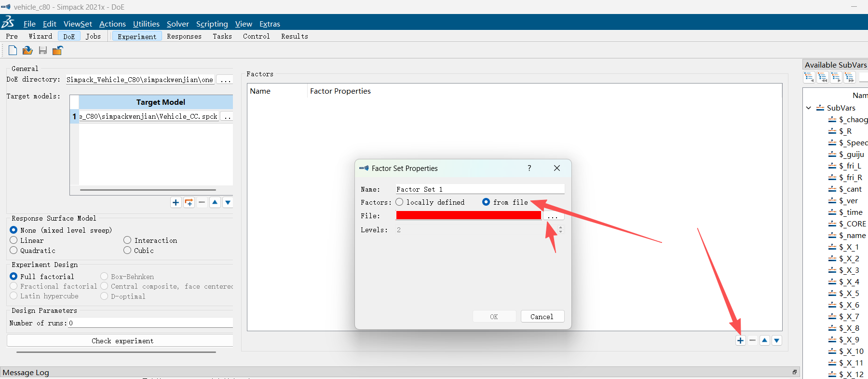The width and height of the screenshot is (868, 379).
Task: Click Target models horizontal scrollbar
Action: click(148, 190)
